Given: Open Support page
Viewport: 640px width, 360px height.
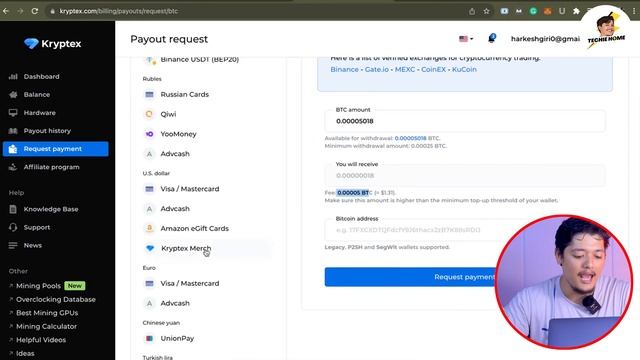Looking at the screenshot, I should [x=37, y=227].
